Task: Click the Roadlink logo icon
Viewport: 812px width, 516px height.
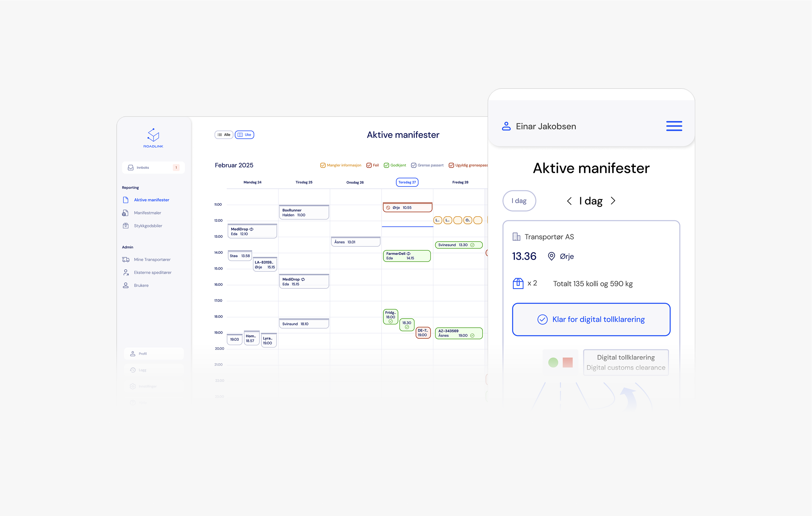Action: point(153,135)
